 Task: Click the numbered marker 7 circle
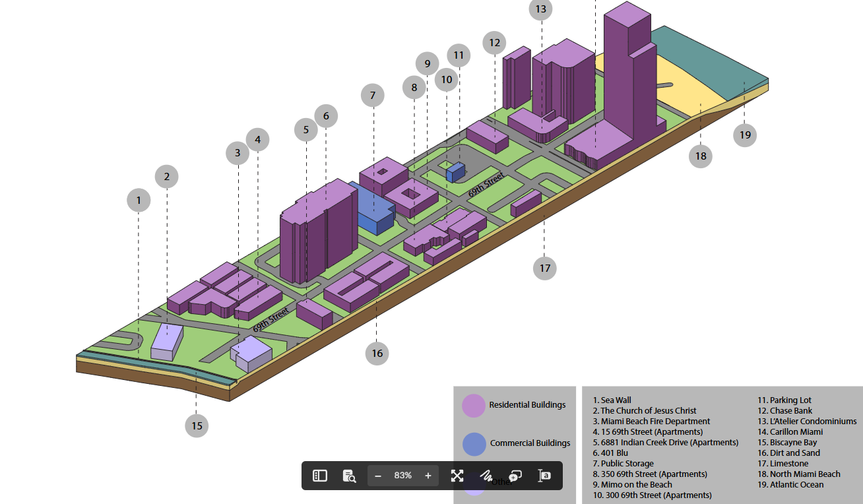pyautogui.click(x=373, y=96)
